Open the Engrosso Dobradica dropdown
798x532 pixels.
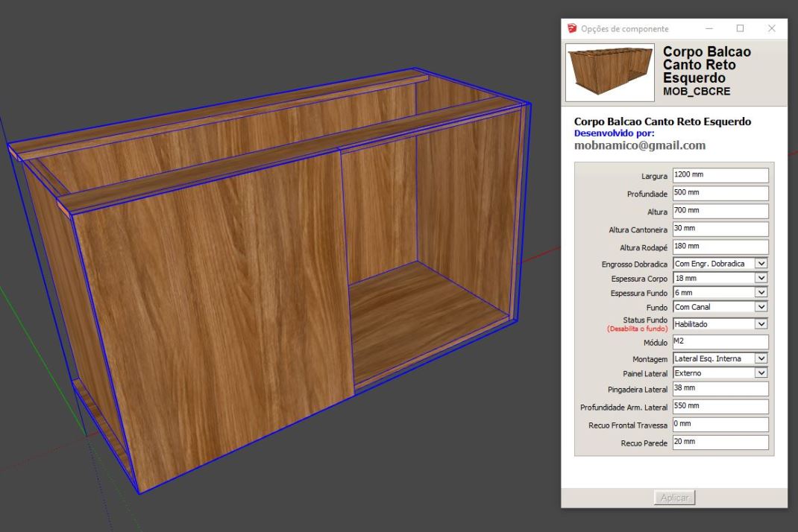pyautogui.click(x=720, y=263)
